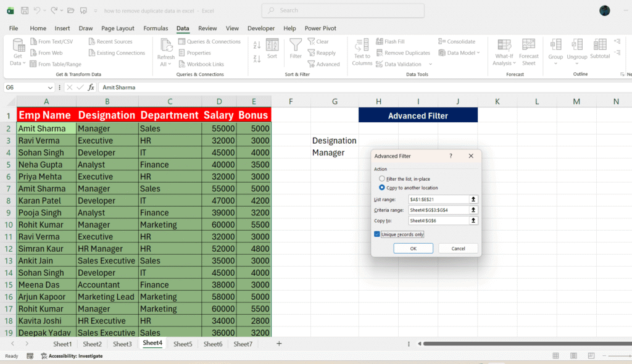Click Consolidate command

457,41
